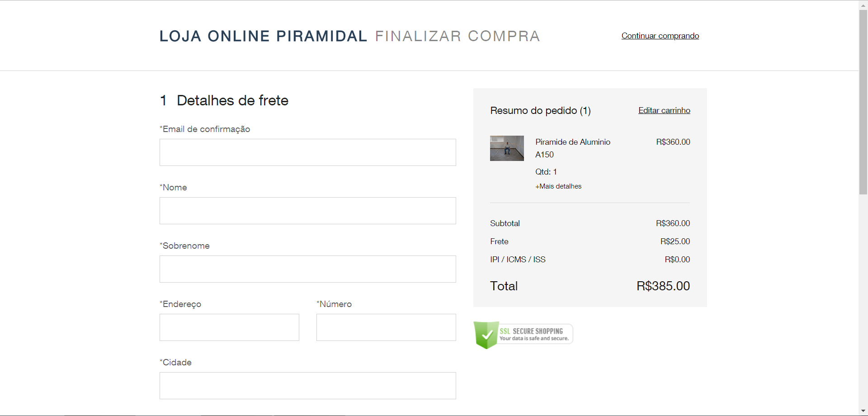Screen dimensions: 868x416
Task: Click into the Sobrenome text box
Action: coord(308,269)
